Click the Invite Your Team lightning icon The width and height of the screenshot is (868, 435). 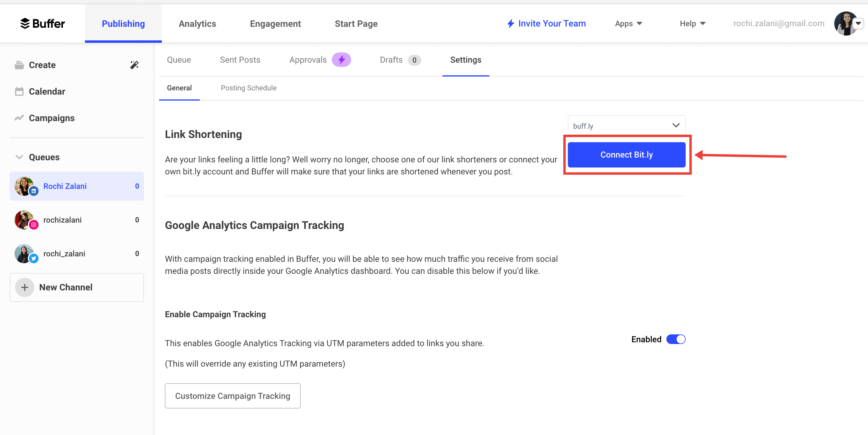pos(509,23)
